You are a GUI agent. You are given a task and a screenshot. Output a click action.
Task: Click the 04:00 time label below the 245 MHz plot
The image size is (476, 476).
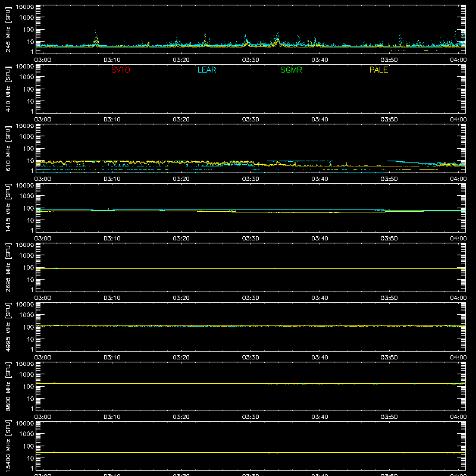458,60
